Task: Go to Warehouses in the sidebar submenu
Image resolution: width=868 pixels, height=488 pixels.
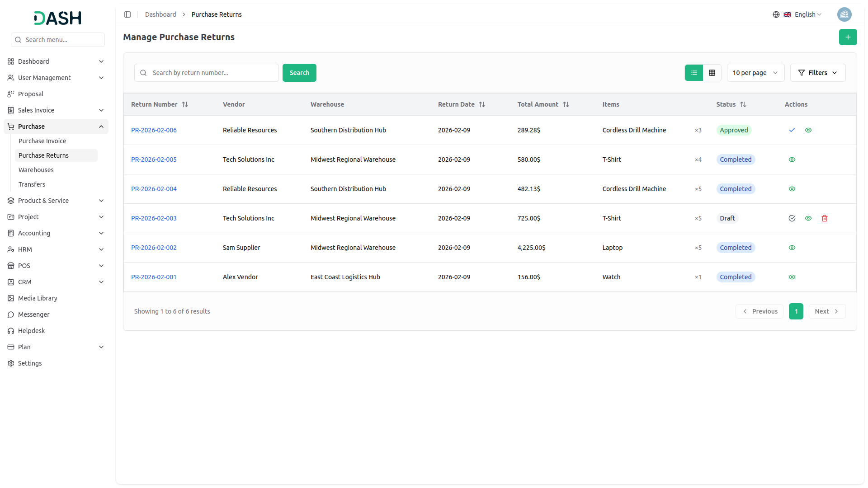Action: tap(36, 170)
